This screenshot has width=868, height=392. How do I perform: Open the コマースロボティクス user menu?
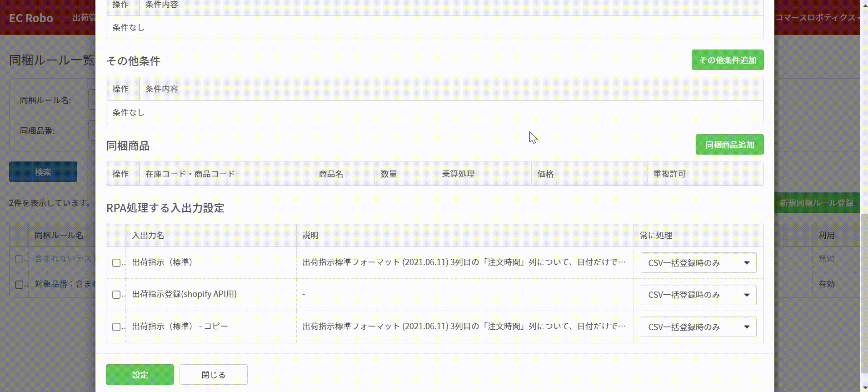(818, 17)
